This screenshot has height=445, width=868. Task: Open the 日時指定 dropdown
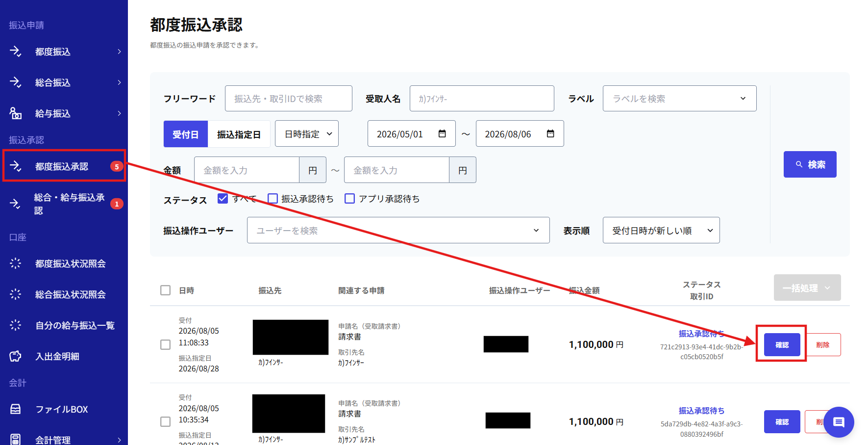pyautogui.click(x=307, y=133)
